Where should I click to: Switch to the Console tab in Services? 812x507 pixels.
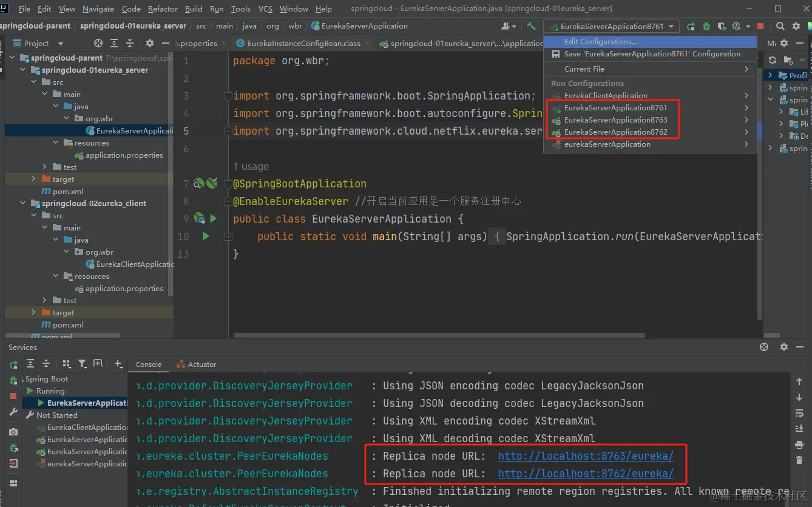149,364
